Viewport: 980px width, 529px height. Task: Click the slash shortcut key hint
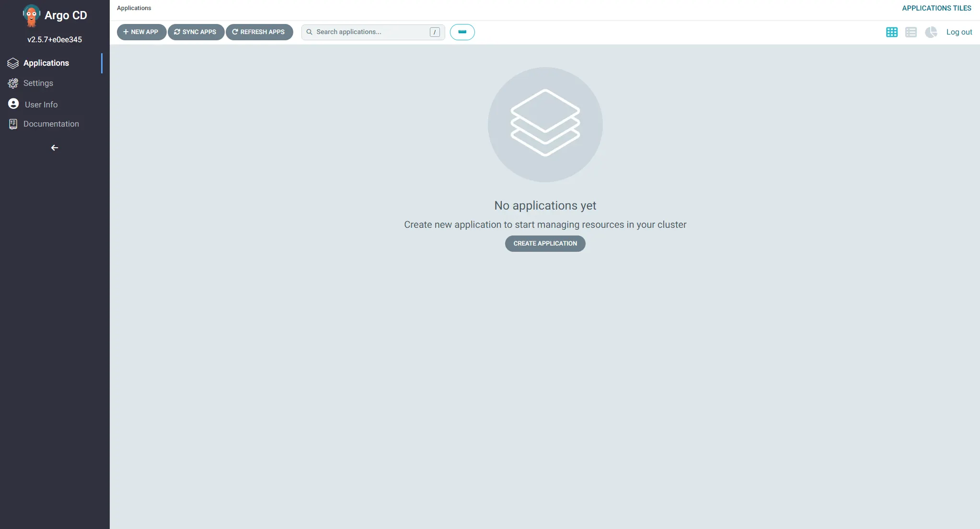pyautogui.click(x=435, y=32)
